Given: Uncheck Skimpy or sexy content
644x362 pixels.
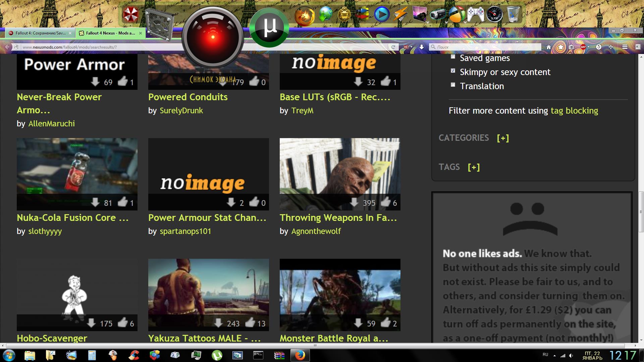Looking at the screenshot, I should (453, 71).
